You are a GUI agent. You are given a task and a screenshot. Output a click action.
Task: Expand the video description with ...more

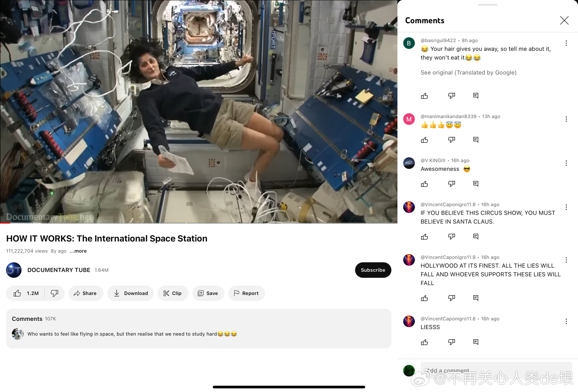tap(78, 251)
